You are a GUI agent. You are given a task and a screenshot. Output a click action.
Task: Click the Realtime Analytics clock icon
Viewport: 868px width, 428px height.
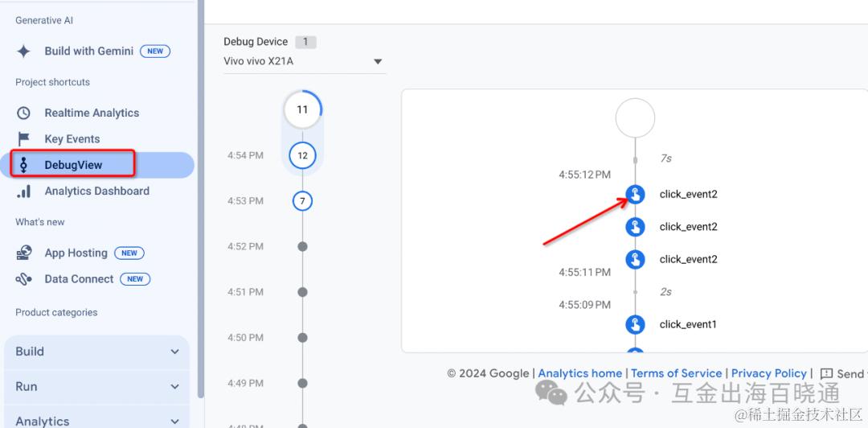coord(23,113)
